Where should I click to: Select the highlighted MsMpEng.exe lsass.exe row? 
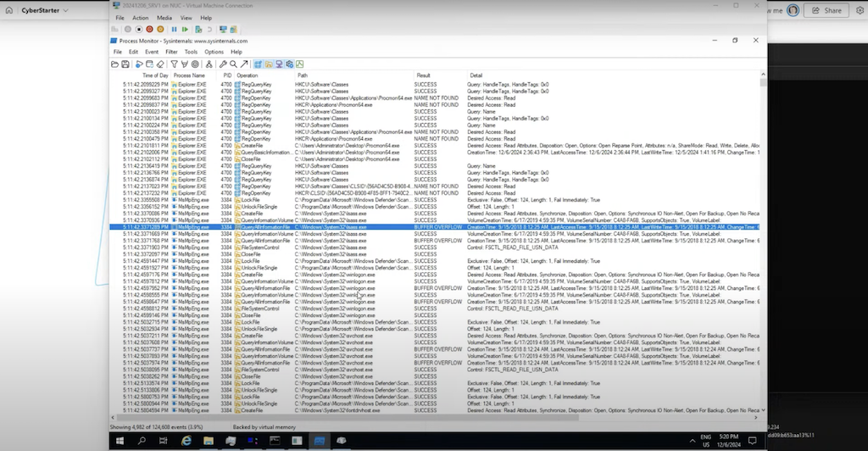pos(339,227)
